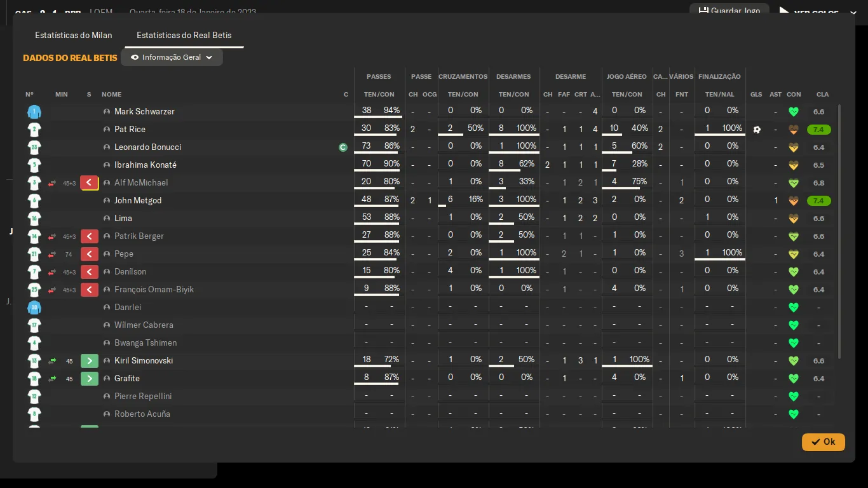Click Pat Rice's 7.4 rating badge
The height and width of the screenshot is (488, 868).
coord(818,130)
